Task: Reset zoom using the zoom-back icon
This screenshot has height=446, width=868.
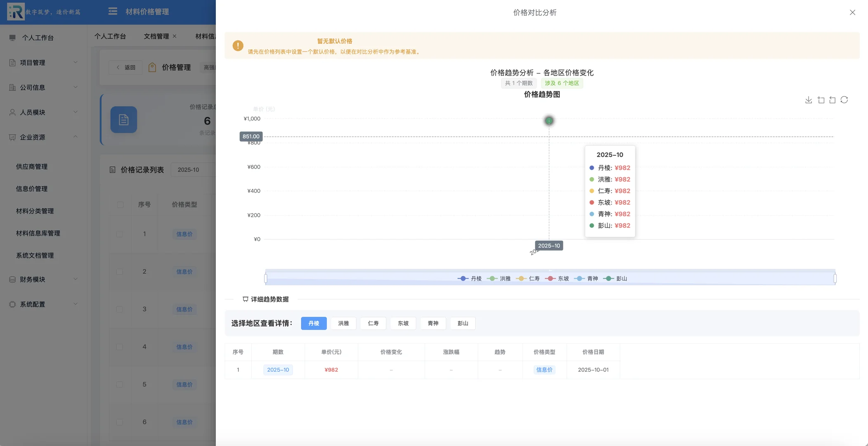Action: pos(832,100)
